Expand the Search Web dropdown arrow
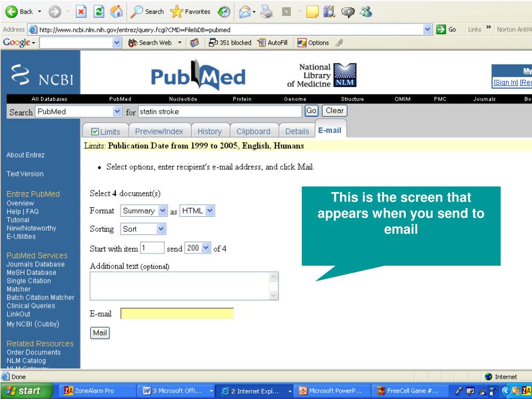Image resolution: width=532 pixels, height=399 pixels. [180, 43]
